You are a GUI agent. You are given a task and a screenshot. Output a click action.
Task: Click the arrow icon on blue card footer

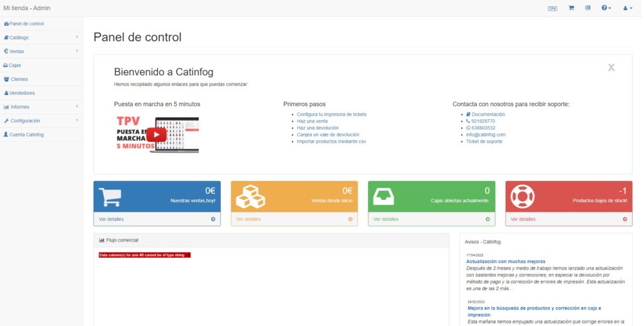tap(213, 219)
